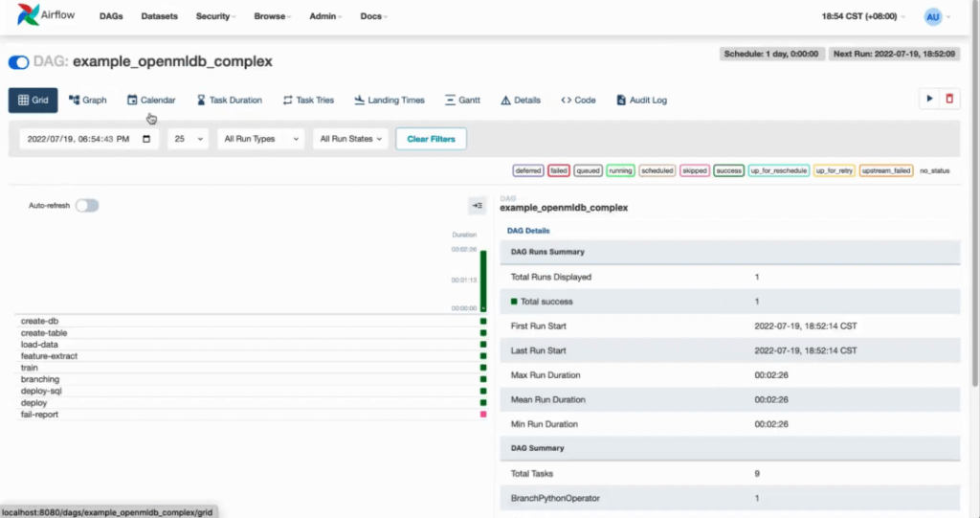Viewport: 980px width, 518px height.
Task: Click the no_status legend label
Action: pos(934,170)
